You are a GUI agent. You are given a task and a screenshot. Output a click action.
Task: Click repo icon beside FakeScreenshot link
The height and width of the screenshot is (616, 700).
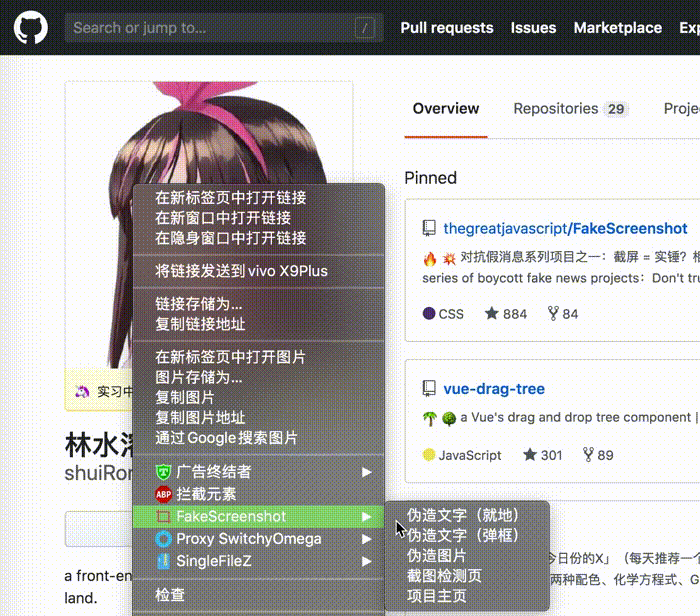pos(429,228)
